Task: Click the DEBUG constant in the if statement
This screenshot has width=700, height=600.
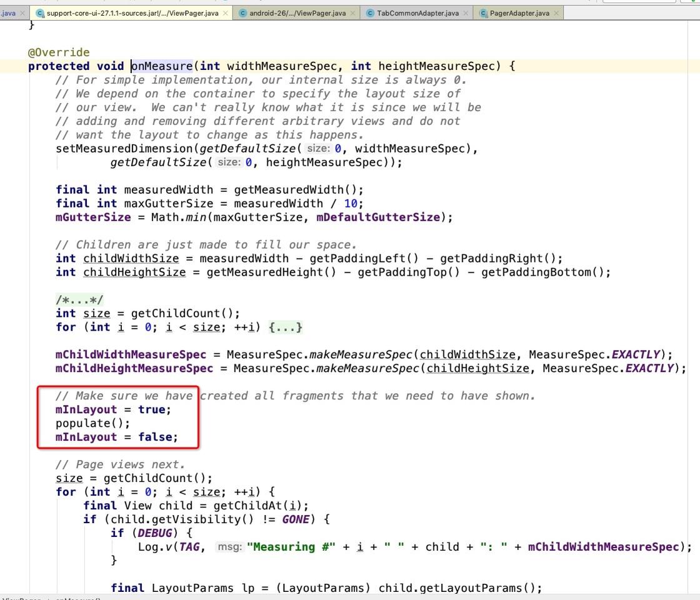Action: 155,533
